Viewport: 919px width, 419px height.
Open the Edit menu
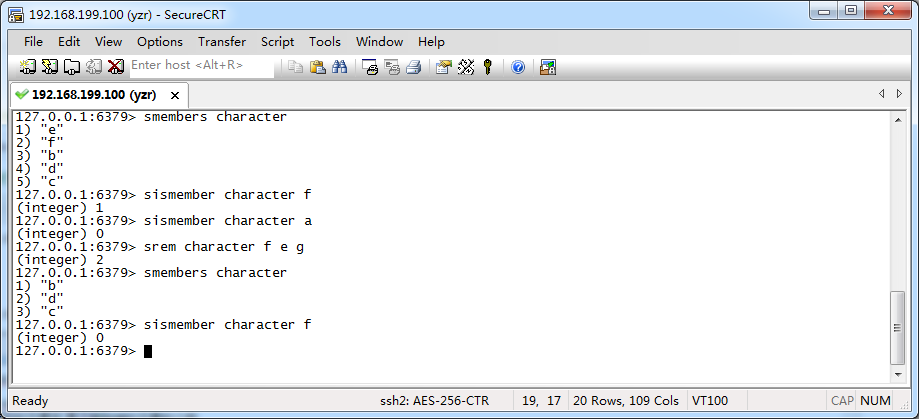(x=69, y=42)
